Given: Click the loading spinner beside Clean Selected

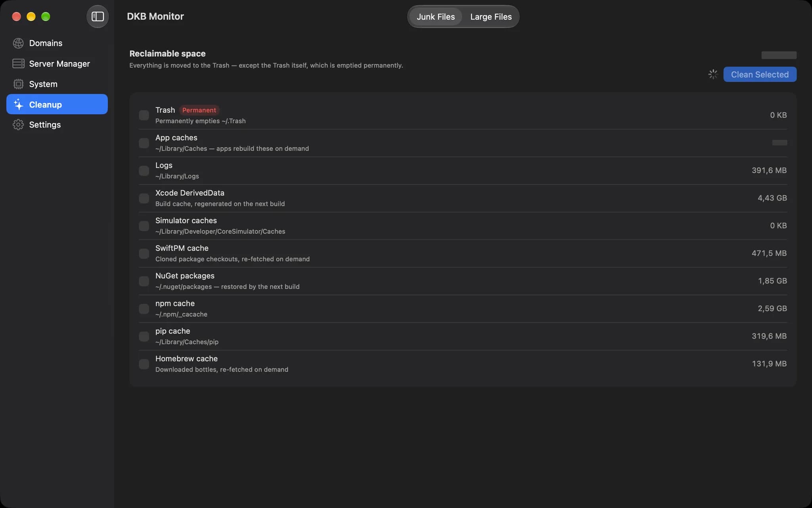Looking at the screenshot, I should click(713, 74).
